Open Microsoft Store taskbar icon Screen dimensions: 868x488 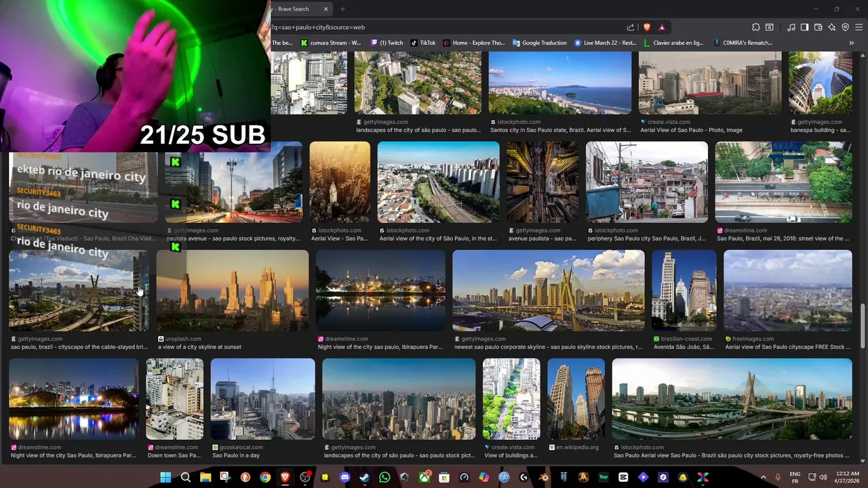(x=444, y=477)
